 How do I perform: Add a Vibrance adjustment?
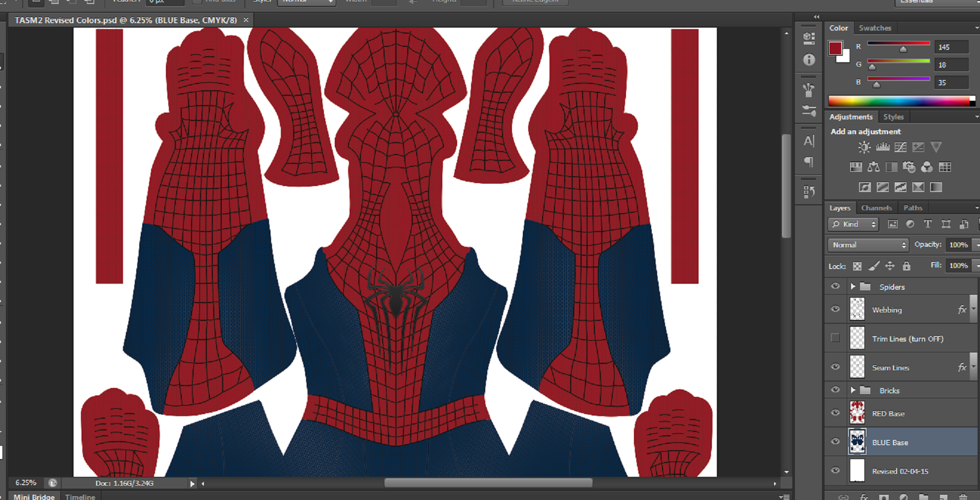click(936, 147)
